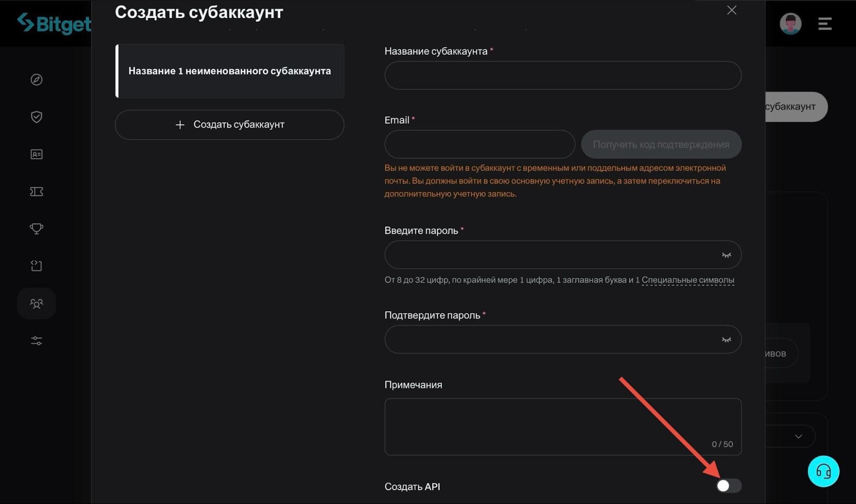Open the shield security sidebar icon
Image resolution: width=856 pixels, height=504 pixels.
[36, 117]
